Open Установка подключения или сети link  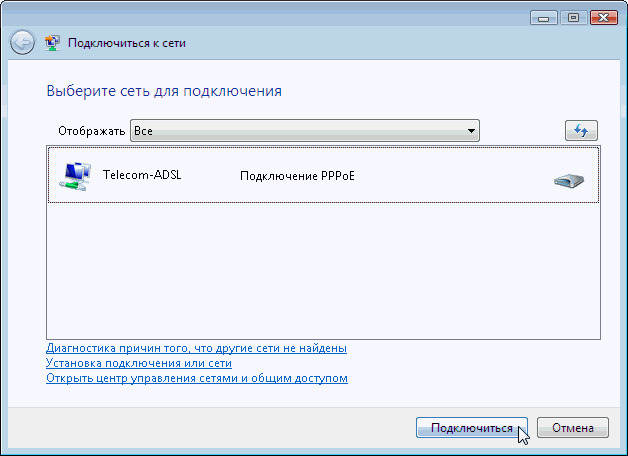(139, 363)
